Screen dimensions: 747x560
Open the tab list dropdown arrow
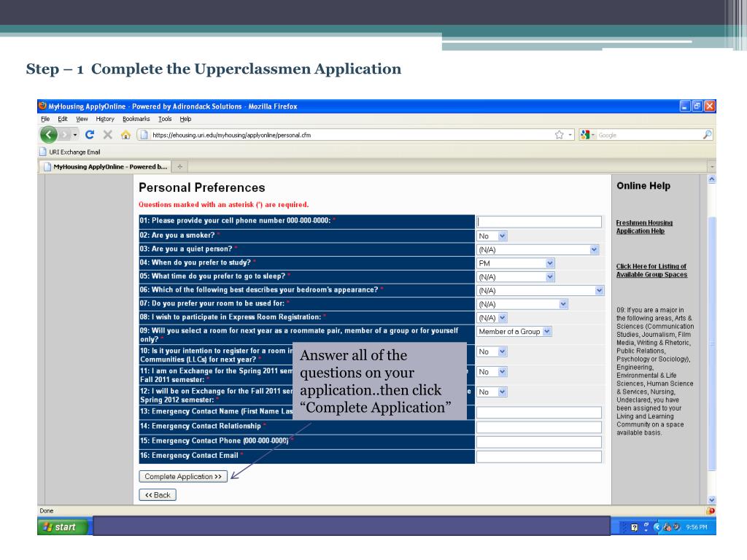712,167
